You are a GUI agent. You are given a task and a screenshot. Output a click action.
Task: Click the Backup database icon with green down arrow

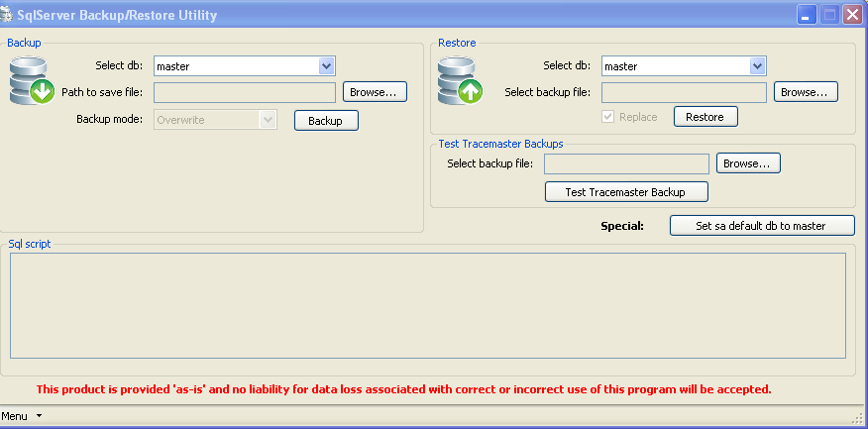32,81
